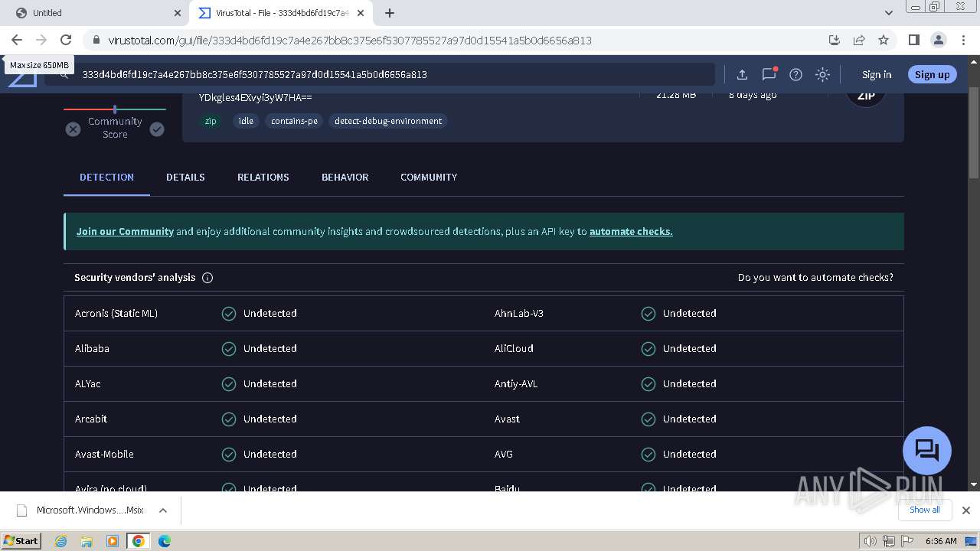The width and height of the screenshot is (980, 551).
Task: Open the Chrome three-dot menu
Action: (x=962, y=40)
